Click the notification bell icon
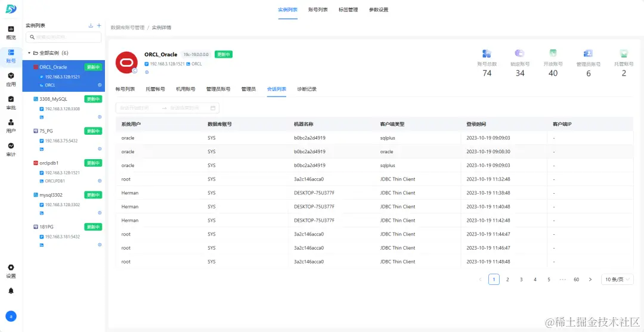This screenshot has height=332, width=644. [x=11, y=291]
